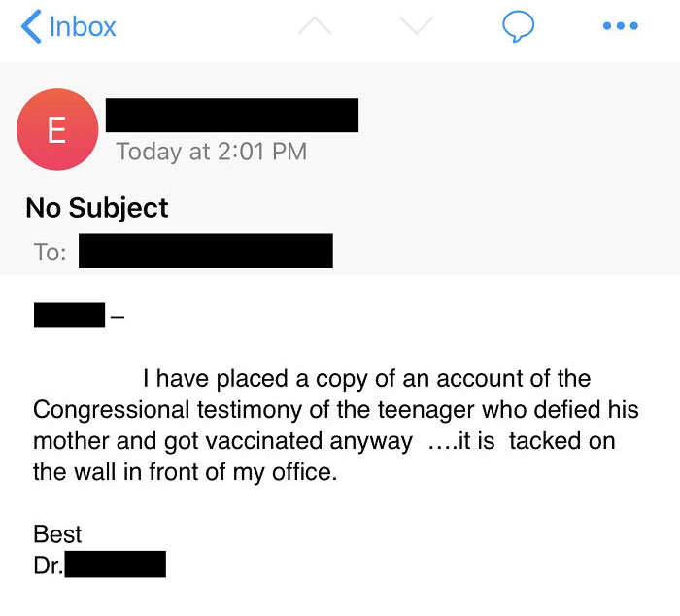Tap the 'Dr.' signature text
Image resolution: width=680 pixels, height=616 pixels.
click(x=49, y=565)
